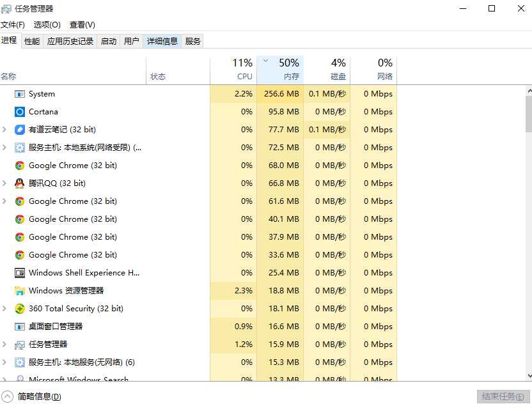Click the Chrome icon in the 37.9 MB row
532x411 pixels.
coord(20,237)
